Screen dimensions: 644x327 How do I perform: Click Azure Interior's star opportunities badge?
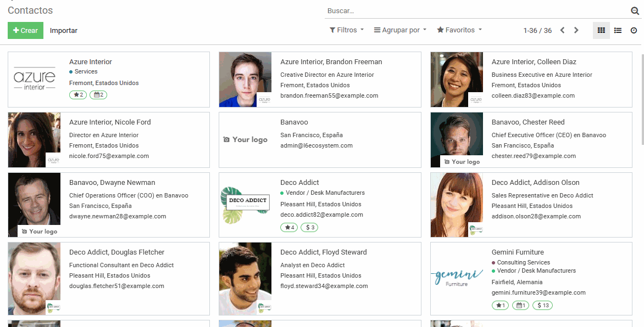[78, 95]
